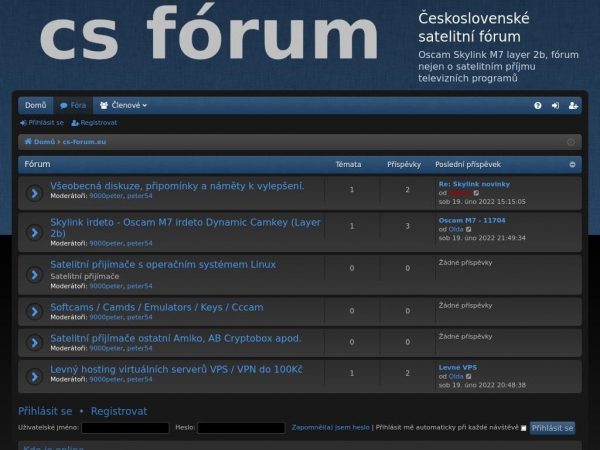Click bottom Registrovat heading link

click(x=119, y=411)
